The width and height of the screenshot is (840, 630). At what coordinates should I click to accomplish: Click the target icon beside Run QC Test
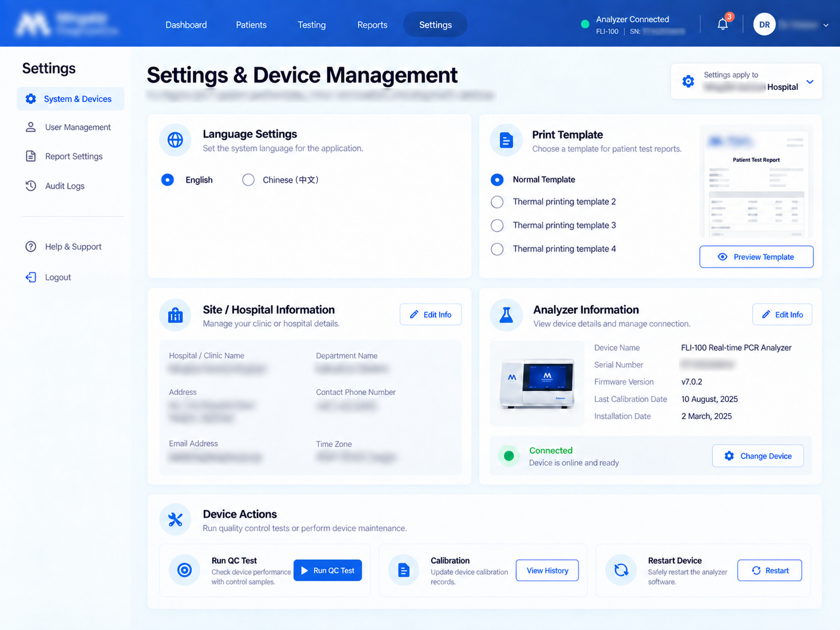tap(184, 570)
